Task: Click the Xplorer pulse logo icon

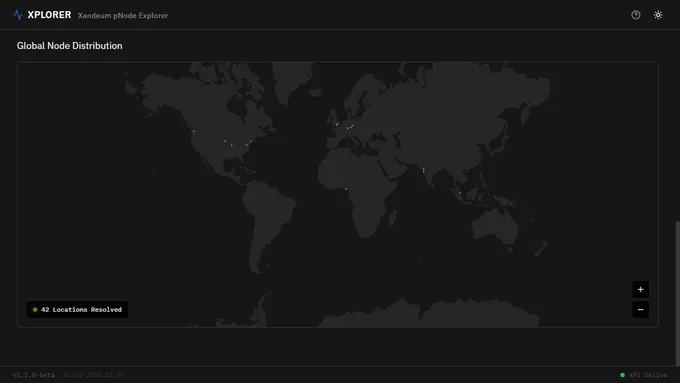Action: [18, 15]
